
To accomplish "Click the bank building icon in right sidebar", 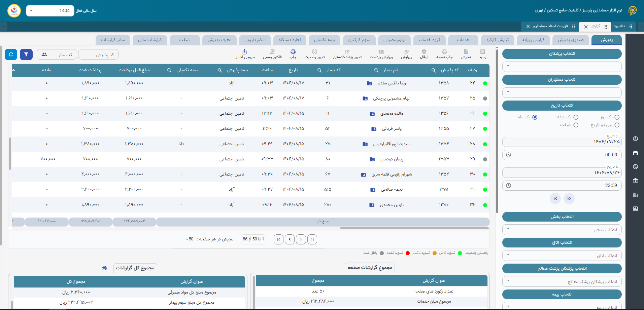I will 635,181.
